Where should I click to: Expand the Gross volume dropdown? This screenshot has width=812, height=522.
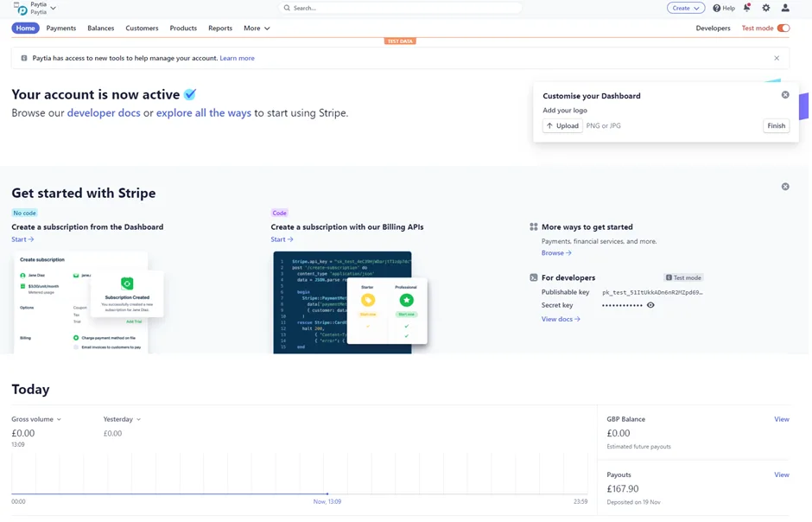(36, 419)
